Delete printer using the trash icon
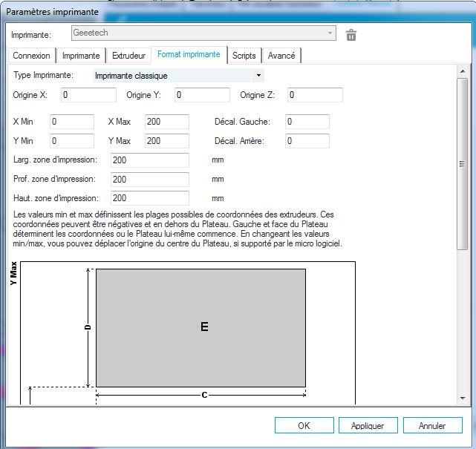Screen dimensions: 476x449 click(x=351, y=35)
